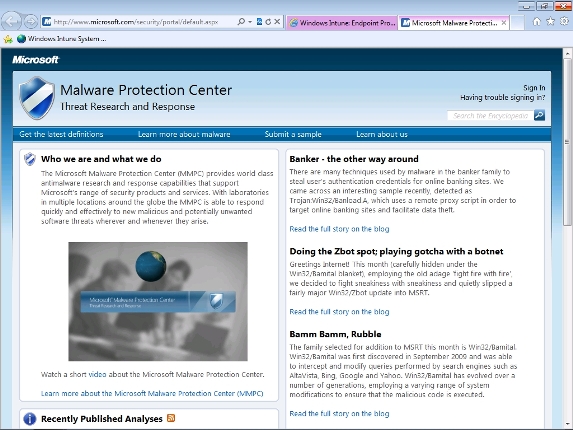Go to the Home page icon
Viewport: 573px width, 430px height.
pos(536,22)
